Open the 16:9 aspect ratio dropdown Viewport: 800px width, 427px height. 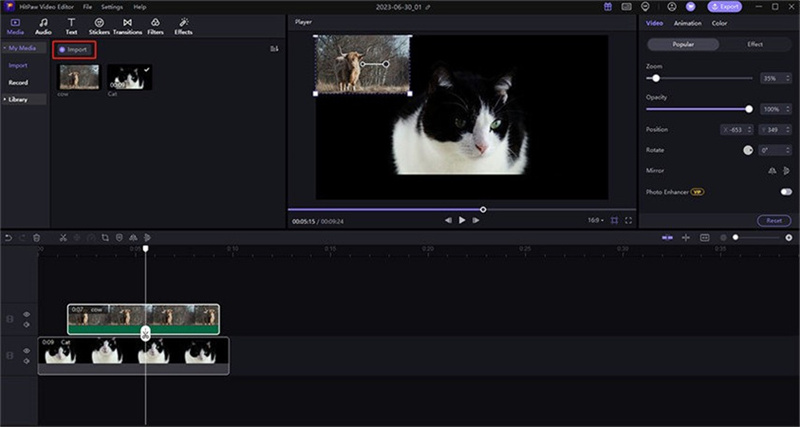click(595, 220)
